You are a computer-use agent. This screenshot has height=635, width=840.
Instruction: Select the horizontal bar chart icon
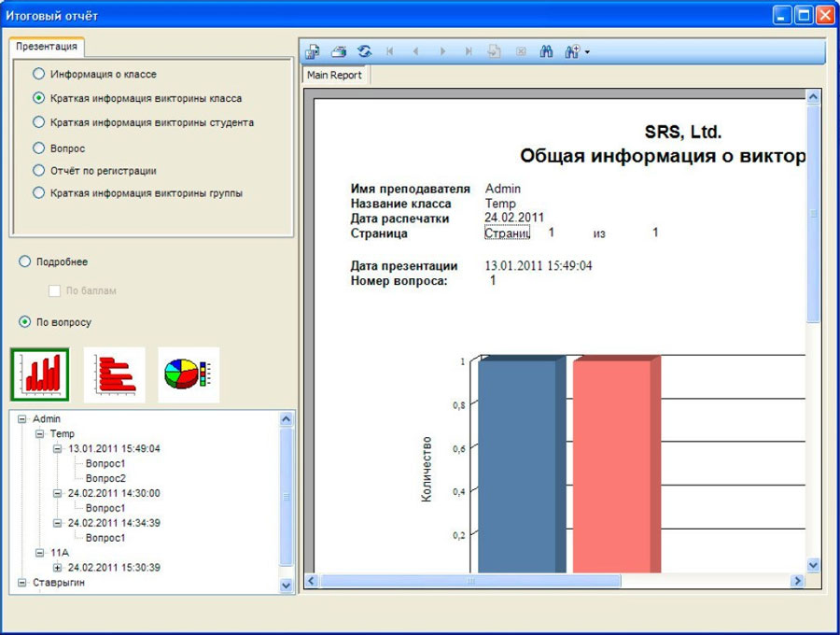(x=114, y=374)
